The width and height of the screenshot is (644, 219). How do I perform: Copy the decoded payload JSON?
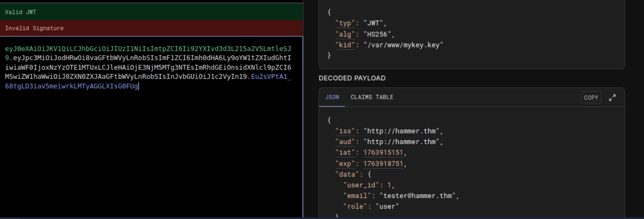(591, 98)
